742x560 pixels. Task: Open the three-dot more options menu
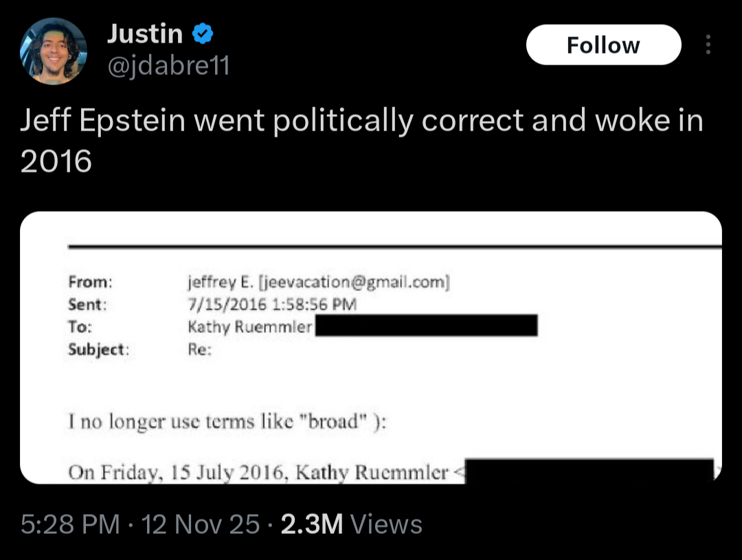point(708,45)
